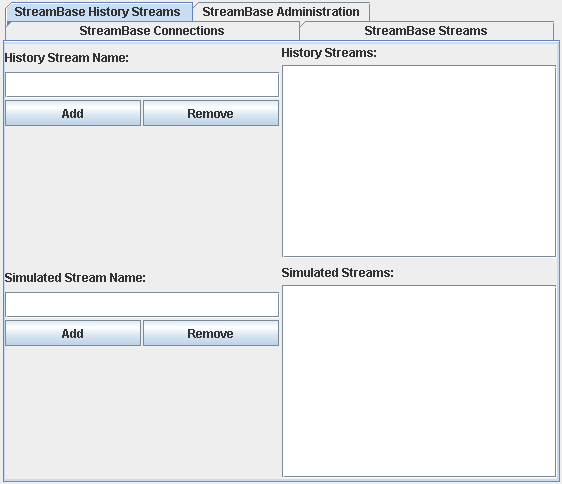Click the Simulated Stream Name label
This screenshot has height=484, width=562.
[x=75, y=278]
